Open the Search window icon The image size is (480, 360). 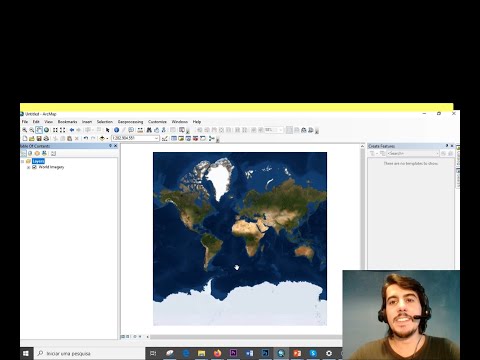[x=188, y=138]
